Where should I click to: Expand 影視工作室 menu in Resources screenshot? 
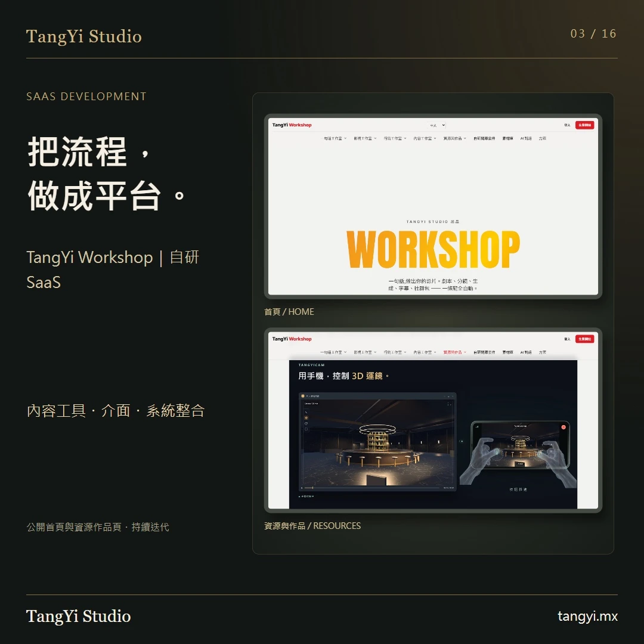click(365, 352)
